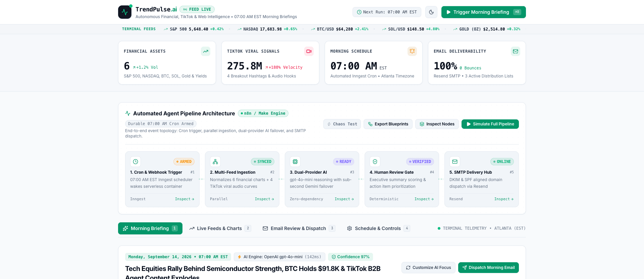Click Customize AI Focus button
The height and width of the screenshot is (279, 644).
click(x=428, y=268)
